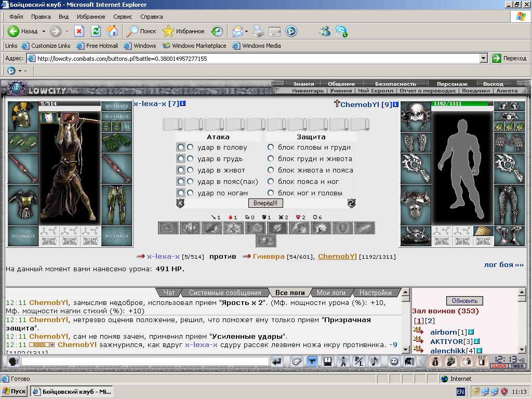Click the info icon beside x-lexa-x [7]
The height and width of the screenshot is (399, 532).
[182, 103]
